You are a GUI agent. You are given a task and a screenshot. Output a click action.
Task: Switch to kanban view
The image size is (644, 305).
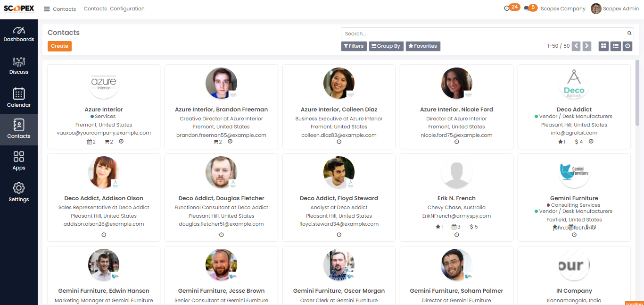point(603,46)
